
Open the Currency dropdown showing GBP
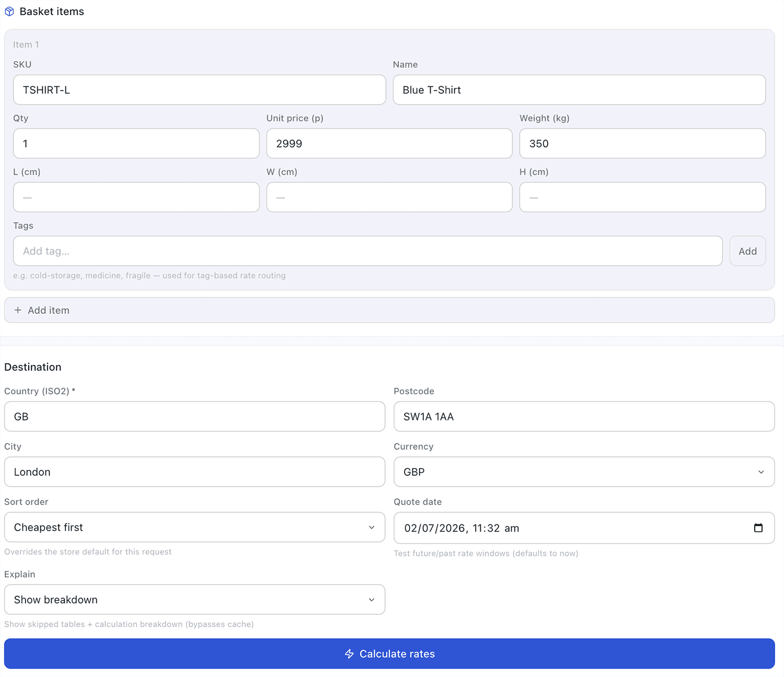(584, 472)
